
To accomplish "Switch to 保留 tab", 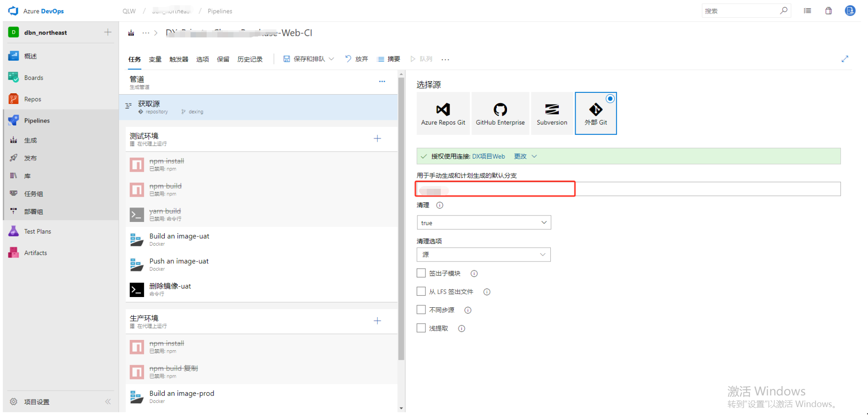I will click(223, 59).
